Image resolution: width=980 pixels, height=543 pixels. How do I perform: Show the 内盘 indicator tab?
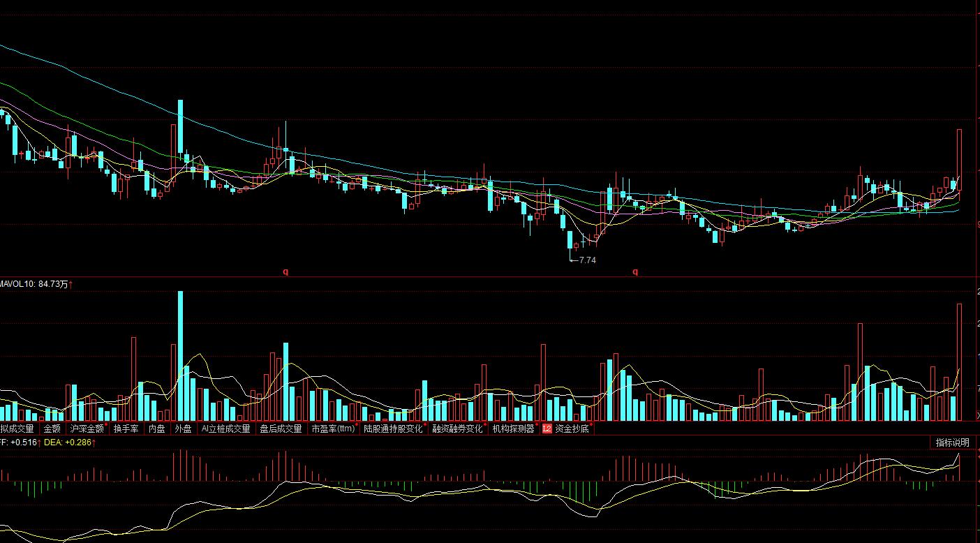tap(157, 429)
